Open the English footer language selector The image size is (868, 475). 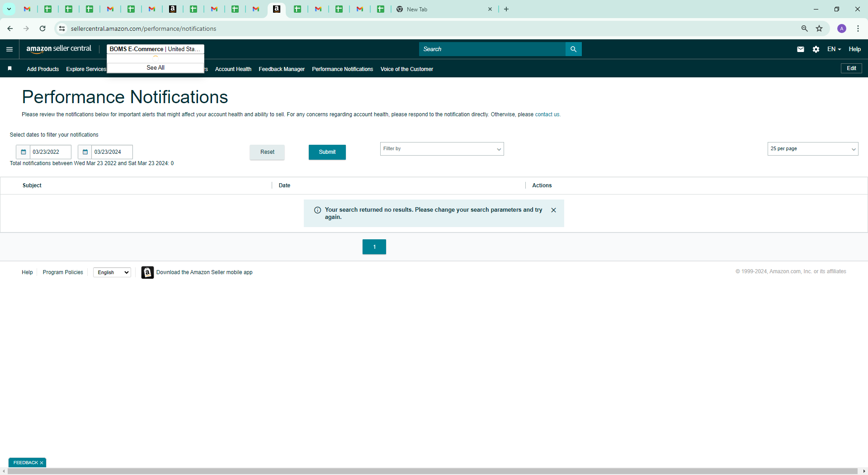112,272
